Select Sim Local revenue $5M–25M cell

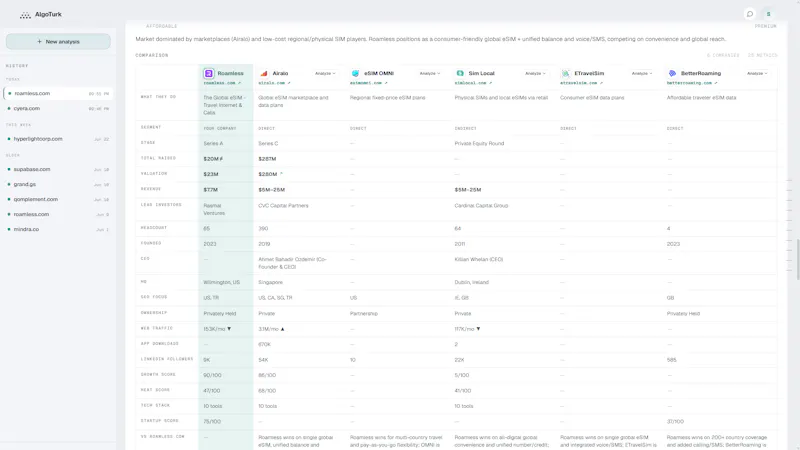[468, 190]
